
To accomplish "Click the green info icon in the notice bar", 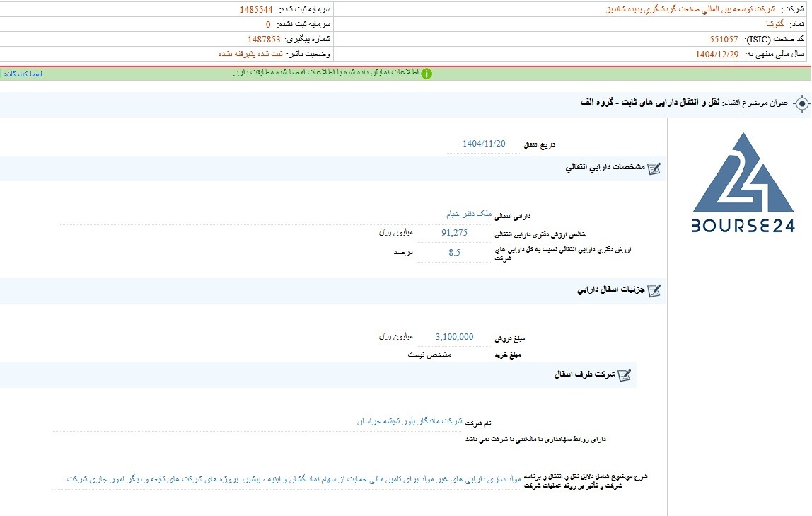I will coord(427,74).
